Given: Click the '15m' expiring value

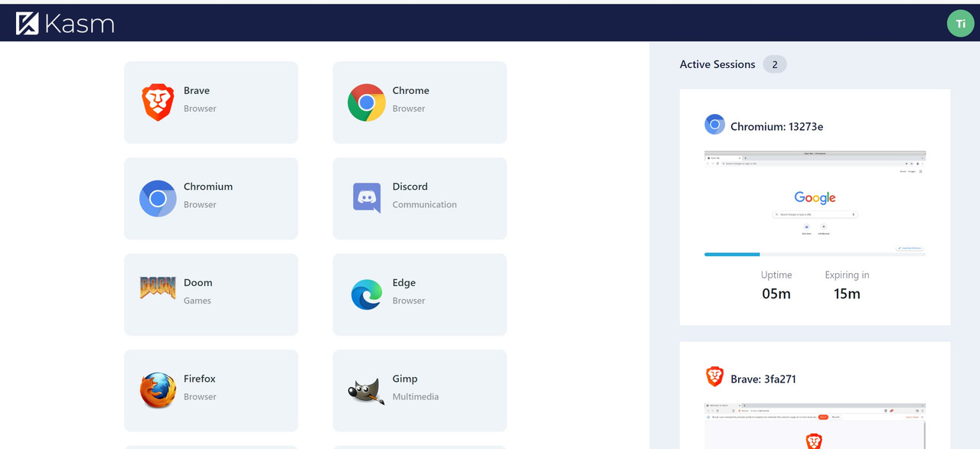Looking at the screenshot, I should pos(847,294).
